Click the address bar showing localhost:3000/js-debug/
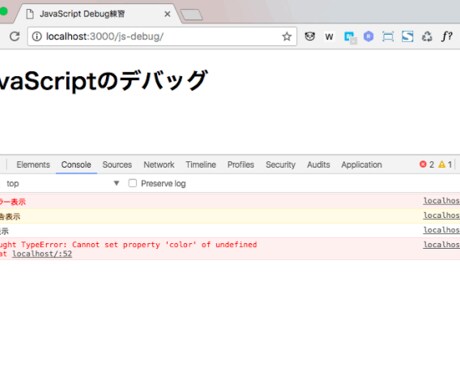 tap(162, 36)
